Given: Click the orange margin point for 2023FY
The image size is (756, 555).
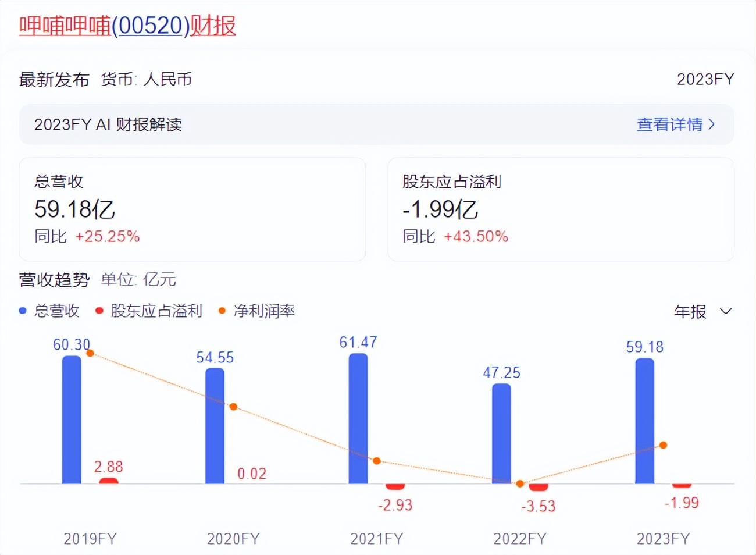Looking at the screenshot, I should click(663, 445).
